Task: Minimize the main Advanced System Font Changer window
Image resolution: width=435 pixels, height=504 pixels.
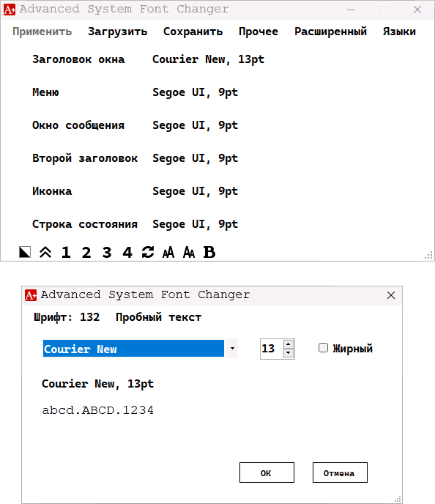Action: [351, 10]
